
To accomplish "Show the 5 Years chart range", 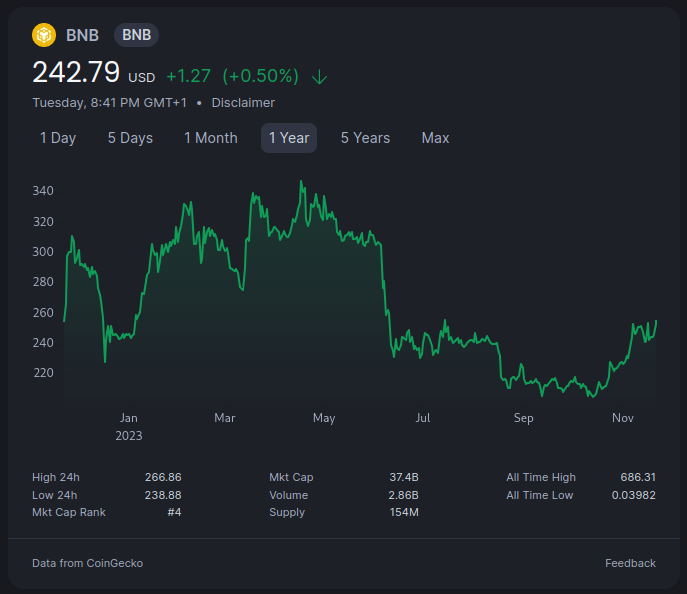I will point(365,138).
